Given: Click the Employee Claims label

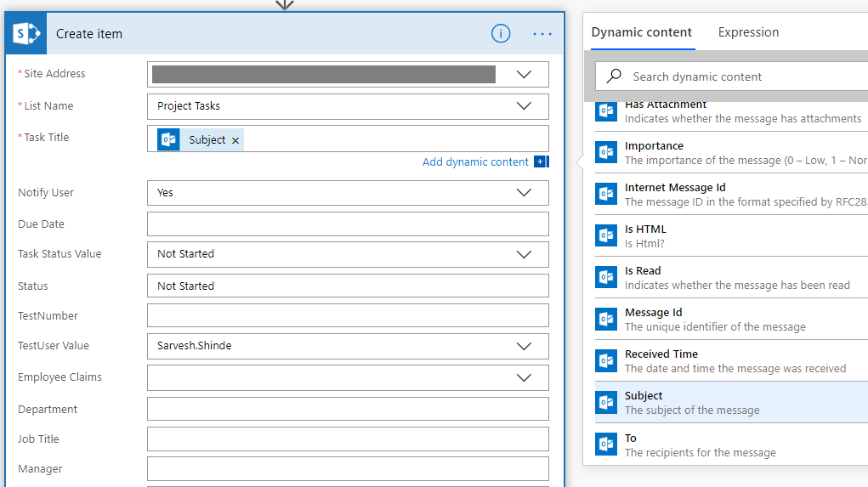Looking at the screenshot, I should pyautogui.click(x=60, y=377).
